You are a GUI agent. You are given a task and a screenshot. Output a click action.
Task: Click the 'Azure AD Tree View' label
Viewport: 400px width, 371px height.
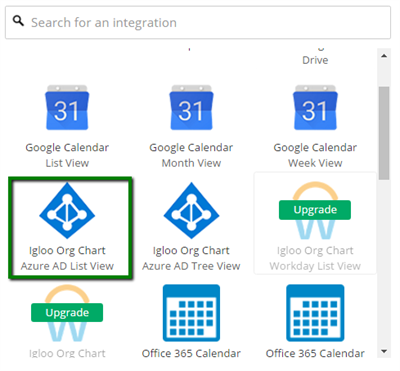click(191, 266)
